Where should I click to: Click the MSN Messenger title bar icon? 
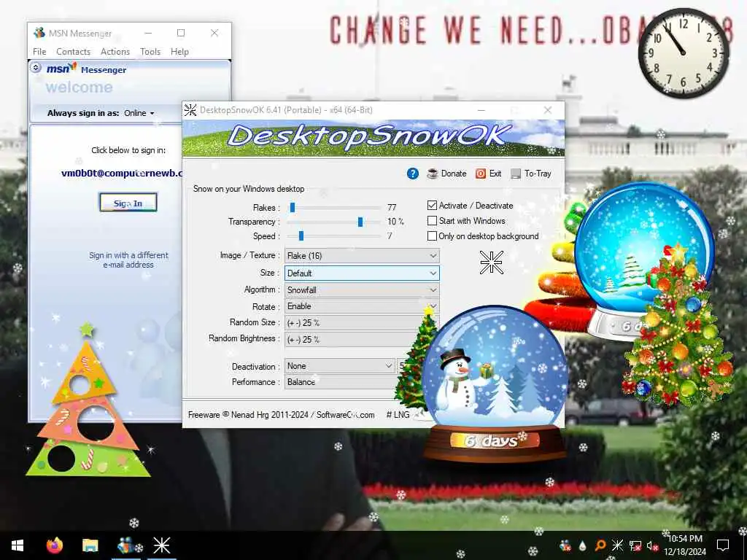(x=39, y=33)
